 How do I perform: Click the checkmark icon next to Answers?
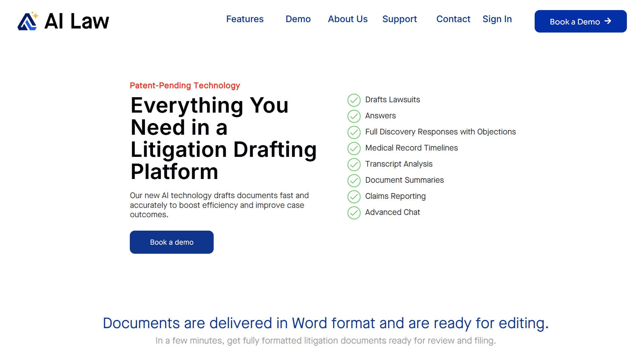coord(354,116)
